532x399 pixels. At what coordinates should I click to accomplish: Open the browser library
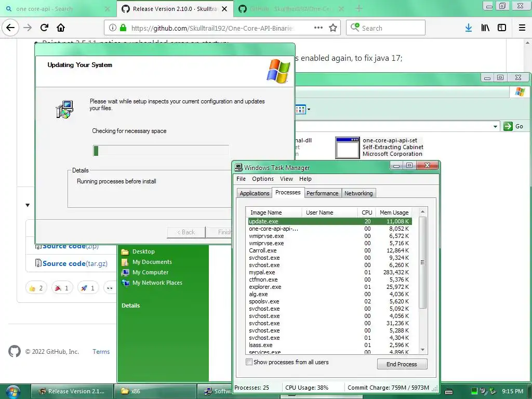tap(485, 28)
